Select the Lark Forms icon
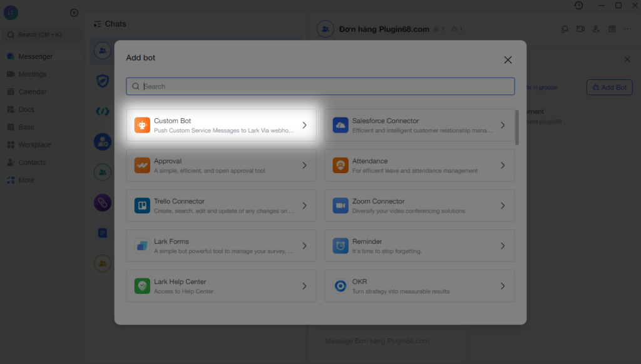The height and width of the screenshot is (364, 641). (142, 246)
